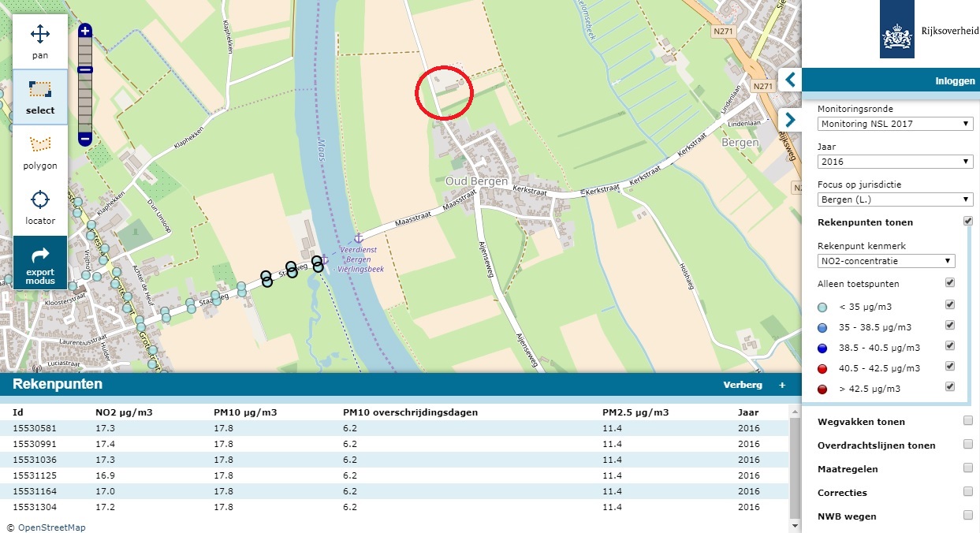Image resolution: width=980 pixels, height=533 pixels.
Task: Click NO2 value 17.0 in the table
Action: (x=104, y=491)
